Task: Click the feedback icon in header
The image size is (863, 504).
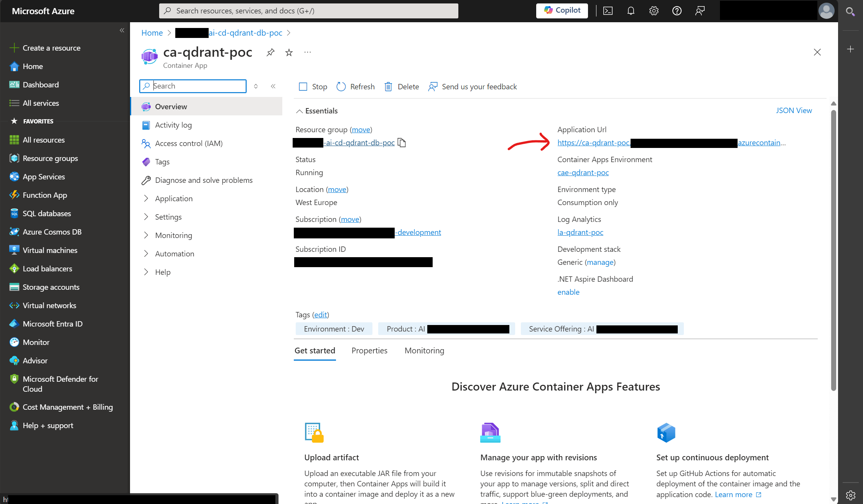Action: coord(700,11)
